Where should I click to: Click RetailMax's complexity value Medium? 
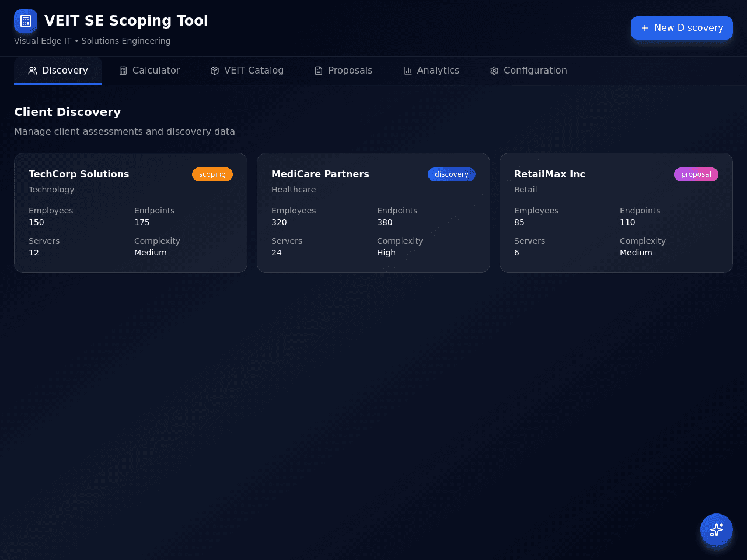pos(636,253)
